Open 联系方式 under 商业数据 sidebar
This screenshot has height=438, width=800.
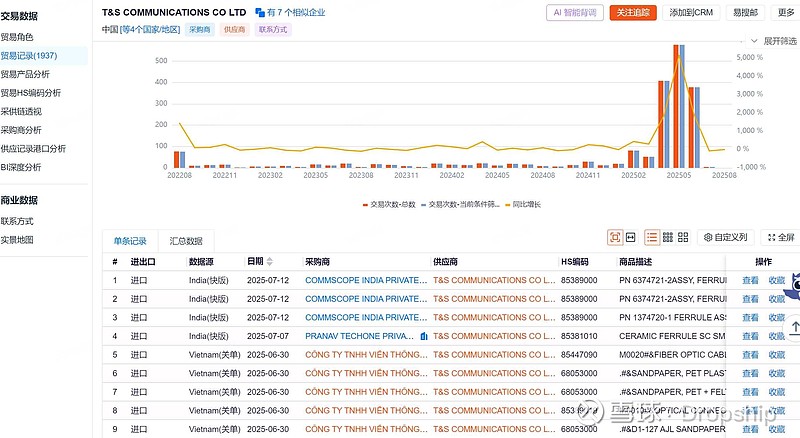(x=17, y=222)
